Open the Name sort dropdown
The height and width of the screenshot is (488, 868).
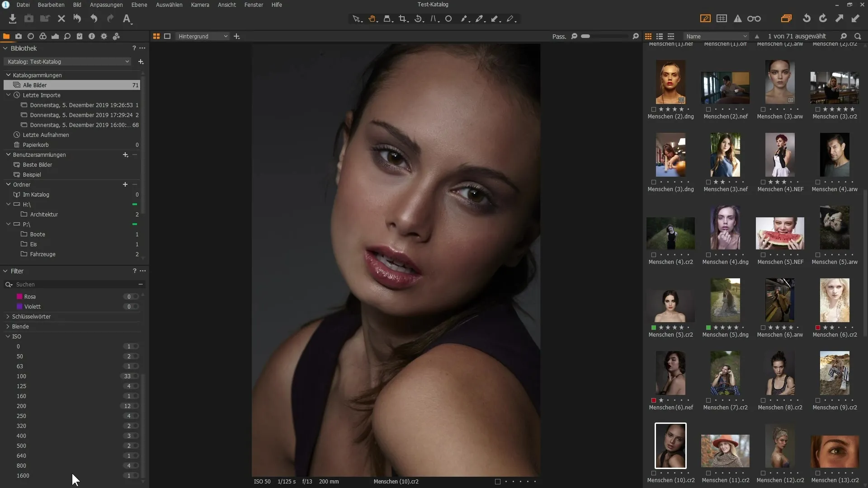[716, 36]
